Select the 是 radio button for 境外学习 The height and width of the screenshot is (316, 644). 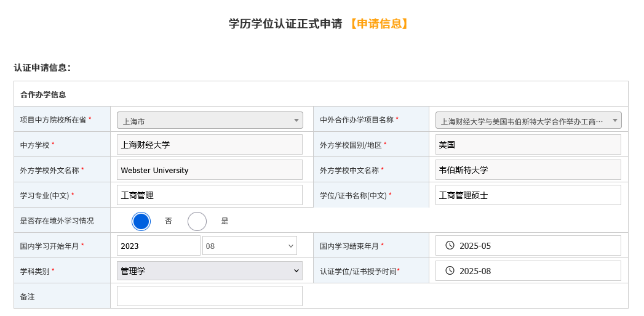tap(197, 221)
